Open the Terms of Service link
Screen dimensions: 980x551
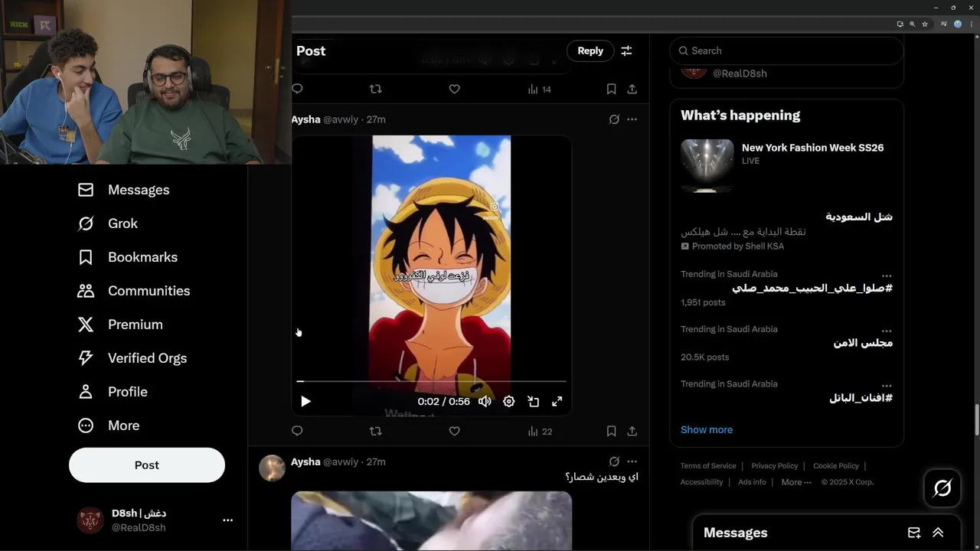[708, 465]
